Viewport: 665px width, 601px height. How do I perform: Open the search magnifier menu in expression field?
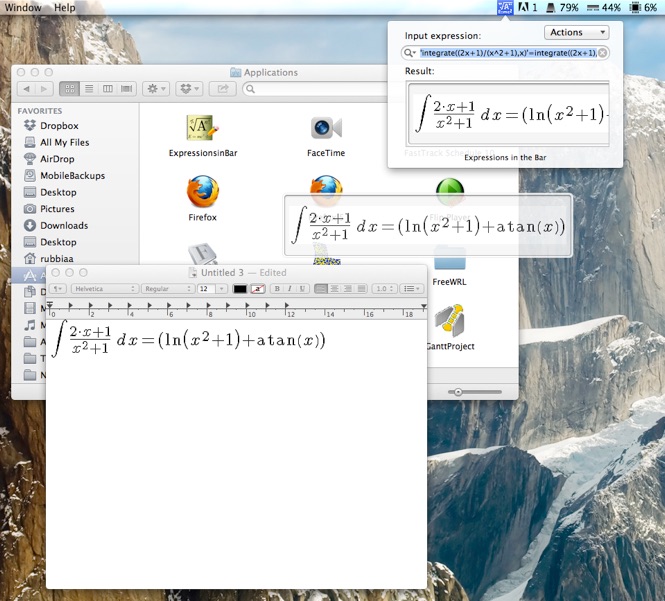pyautogui.click(x=409, y=53)
